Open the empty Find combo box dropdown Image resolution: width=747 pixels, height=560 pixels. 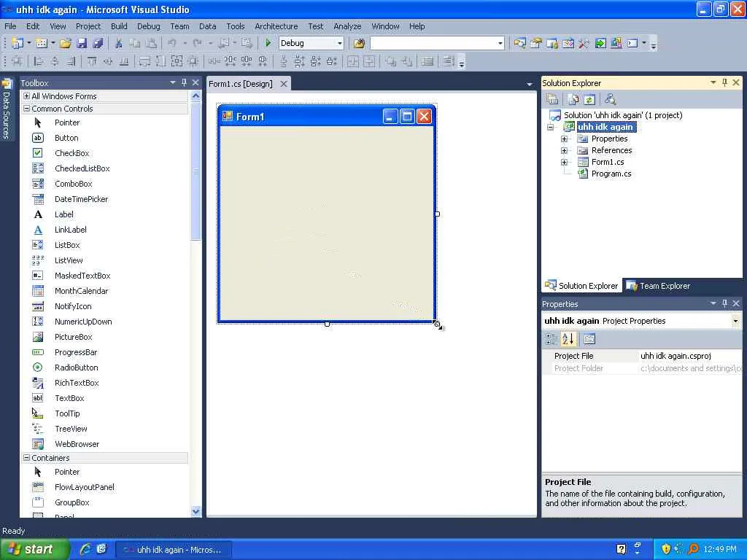[x=500, y=43]
